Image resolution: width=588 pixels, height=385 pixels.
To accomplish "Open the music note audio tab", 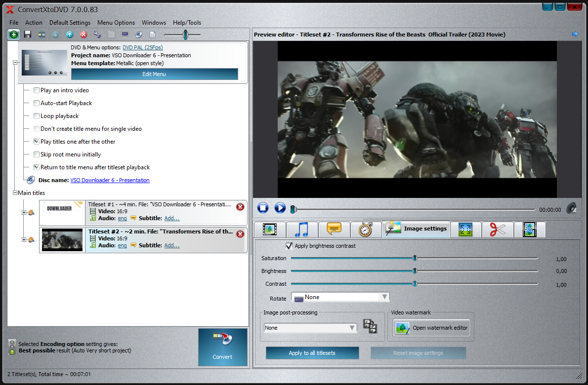I will point(301,230).
